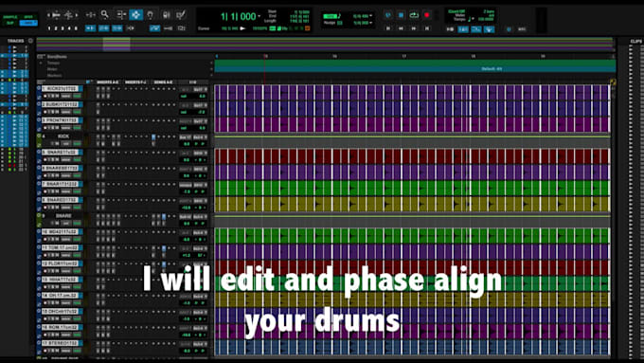The height and width of the screenshot is (363, 644).
Task: Click the Fast Forward transport button
Action: (x=414, y=28)
